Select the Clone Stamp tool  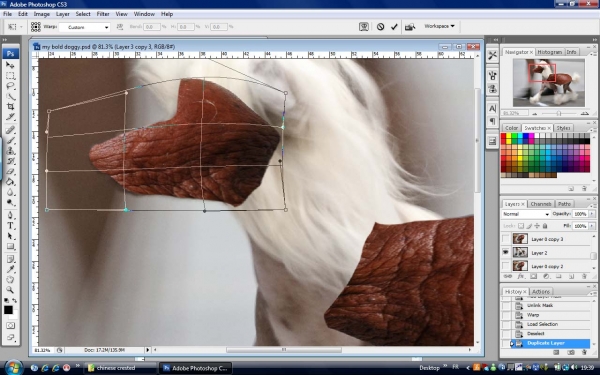pyautogui.click(x=10, y=151)
